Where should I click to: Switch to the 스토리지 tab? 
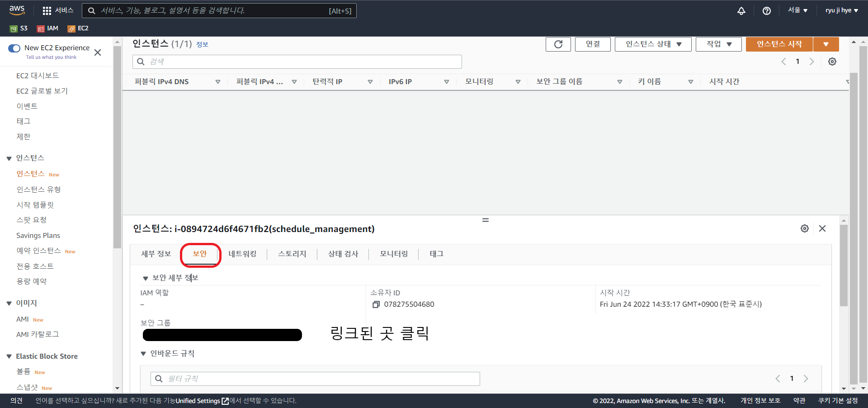click(292, 254)
